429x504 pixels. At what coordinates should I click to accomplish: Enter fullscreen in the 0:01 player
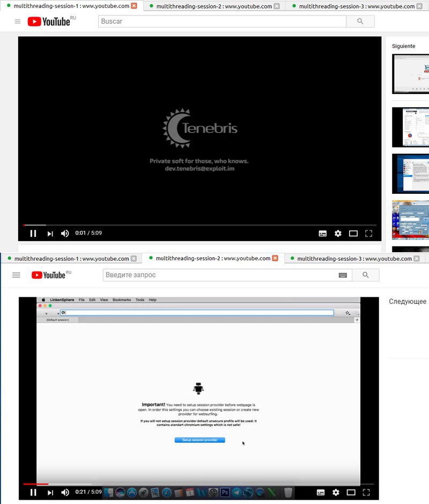368,233
